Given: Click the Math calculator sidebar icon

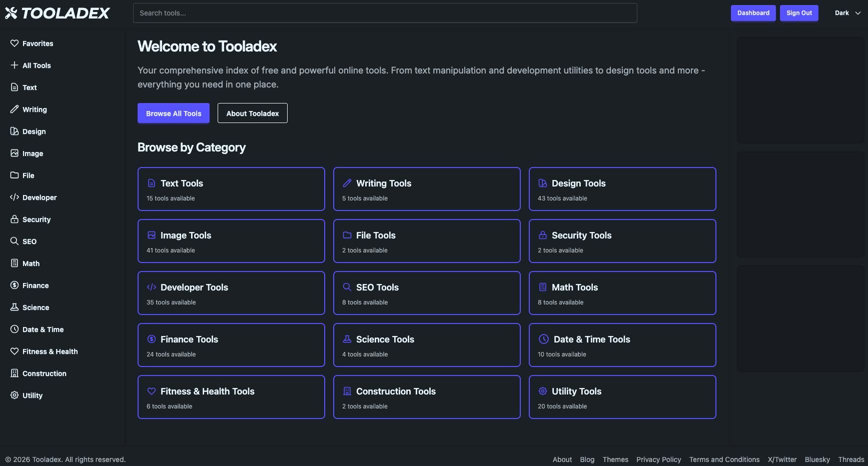Looking at the screenshot, I should click(15, 263).
